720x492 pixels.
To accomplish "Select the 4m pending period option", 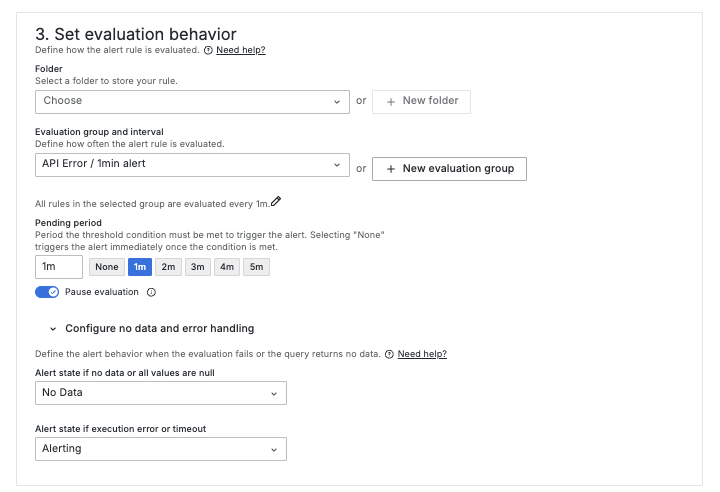I will point(227,267).
